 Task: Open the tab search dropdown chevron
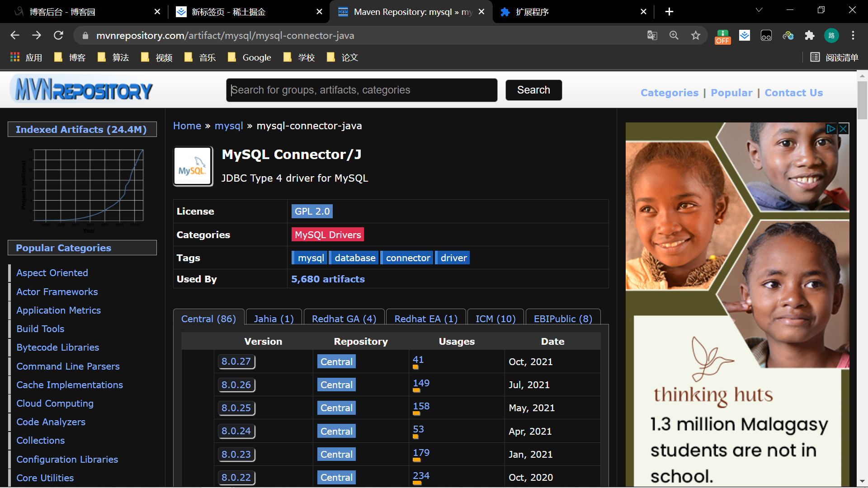click(x=759, y=10)
